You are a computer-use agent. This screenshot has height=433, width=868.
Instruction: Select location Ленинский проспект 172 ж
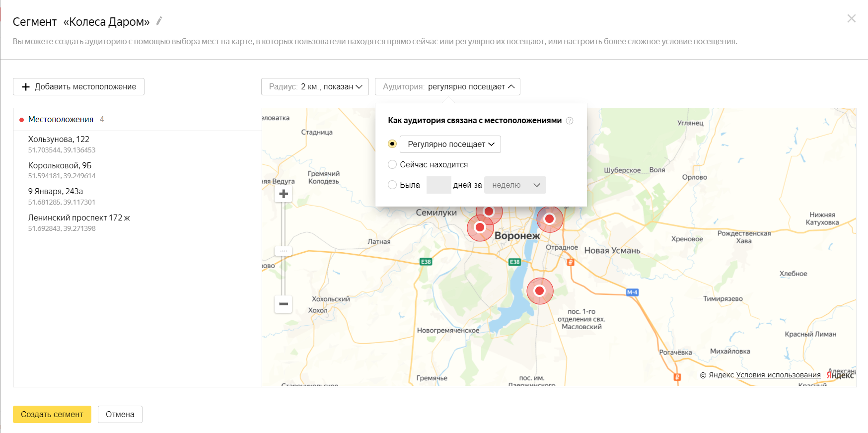click(79, 218)
